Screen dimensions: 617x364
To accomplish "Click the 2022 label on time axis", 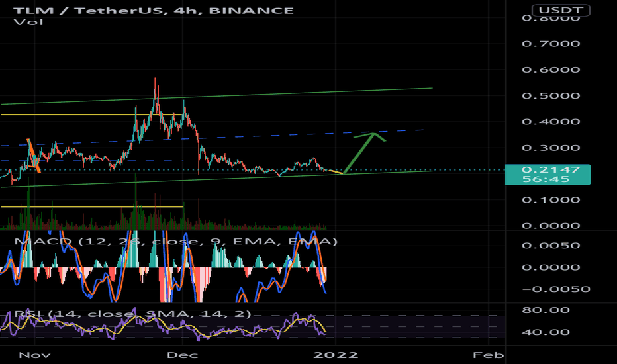I will [x=336, y=355].
